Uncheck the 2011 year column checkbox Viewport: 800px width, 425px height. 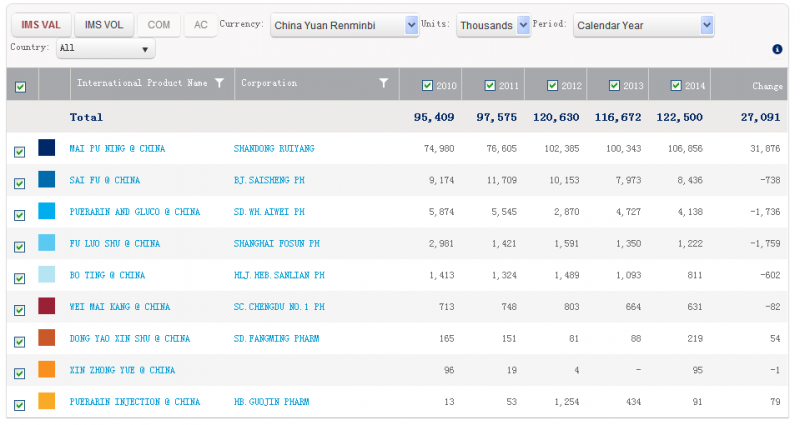click(490, 85)
